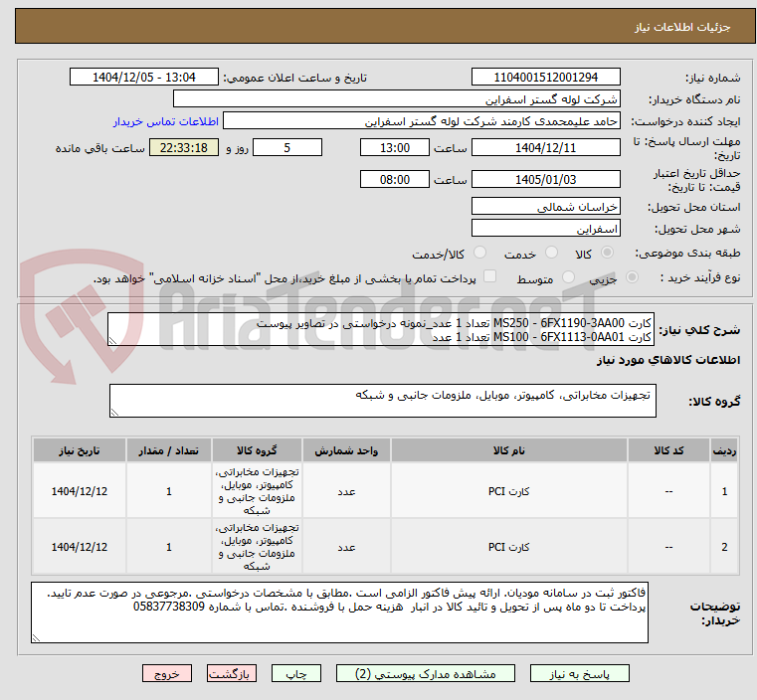Select the متوسط purchase type radio
The height and width of the screenshot is (700, 757).
569,276
